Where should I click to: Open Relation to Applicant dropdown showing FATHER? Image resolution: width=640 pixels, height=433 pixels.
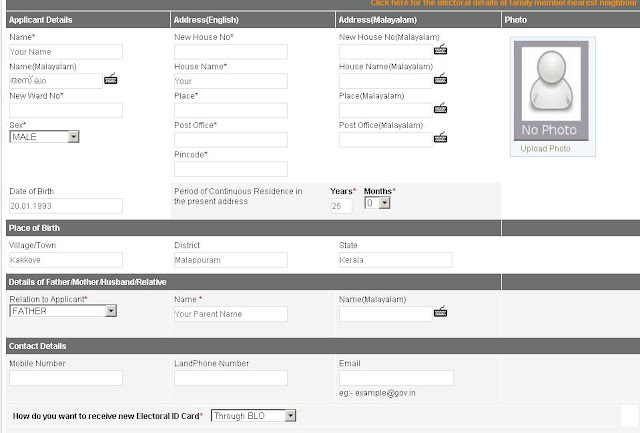pyautogui.click(x=63, y=311)
